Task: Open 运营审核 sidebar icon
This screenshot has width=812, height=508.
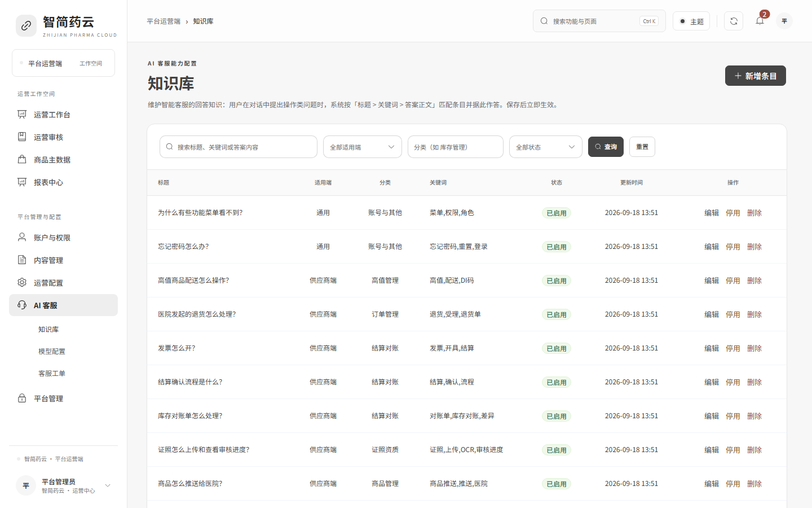Action: coord(22,137)
